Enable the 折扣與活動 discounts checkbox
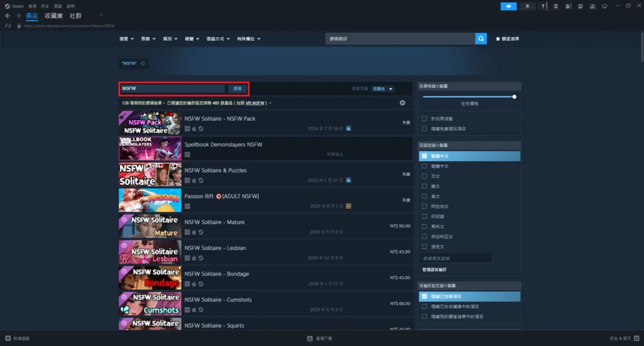 [x=425, y=119]
